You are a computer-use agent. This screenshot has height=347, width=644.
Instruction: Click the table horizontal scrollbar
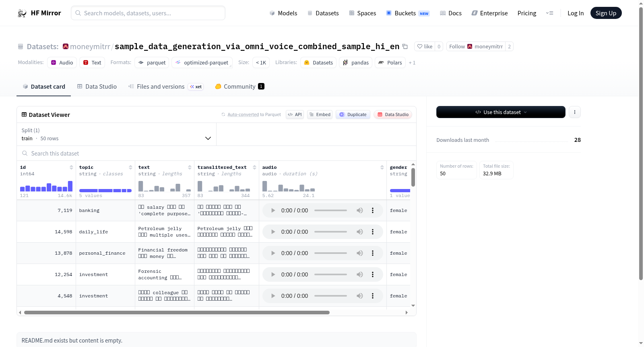177,312
